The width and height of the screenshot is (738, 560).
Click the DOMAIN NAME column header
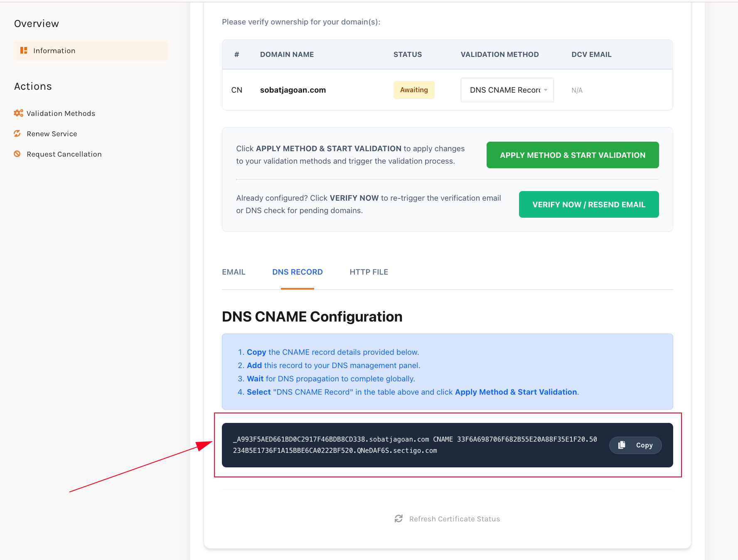point(287,54)
